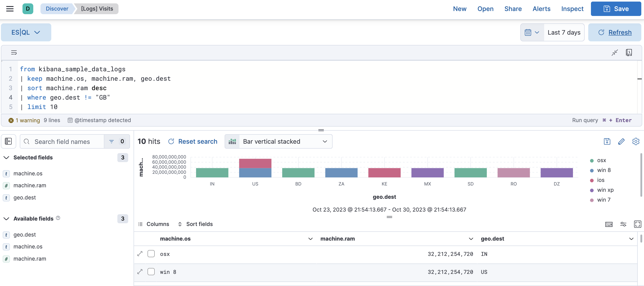Collapse the fields sidebar panel
Viewport: 644px width, 286px height.
tap(8, 141)
